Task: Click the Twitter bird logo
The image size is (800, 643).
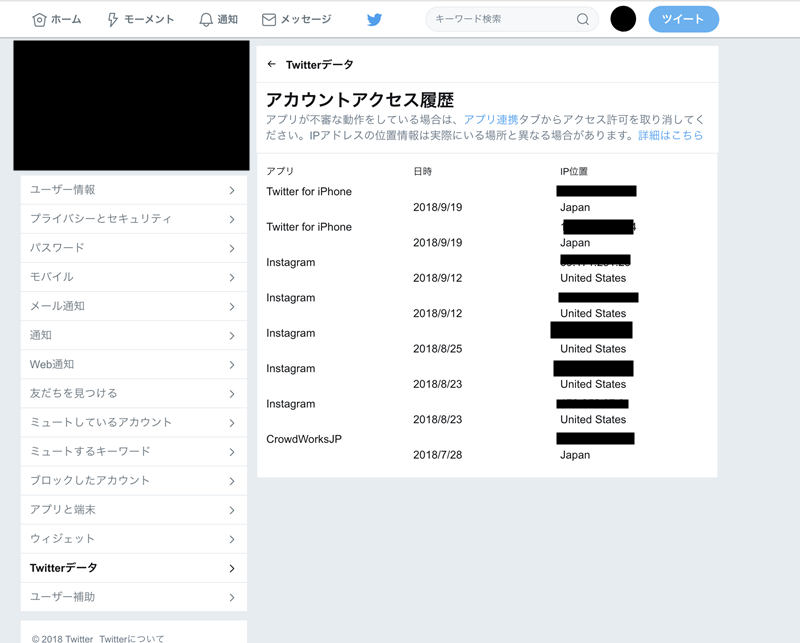Action: coord(374,18)
